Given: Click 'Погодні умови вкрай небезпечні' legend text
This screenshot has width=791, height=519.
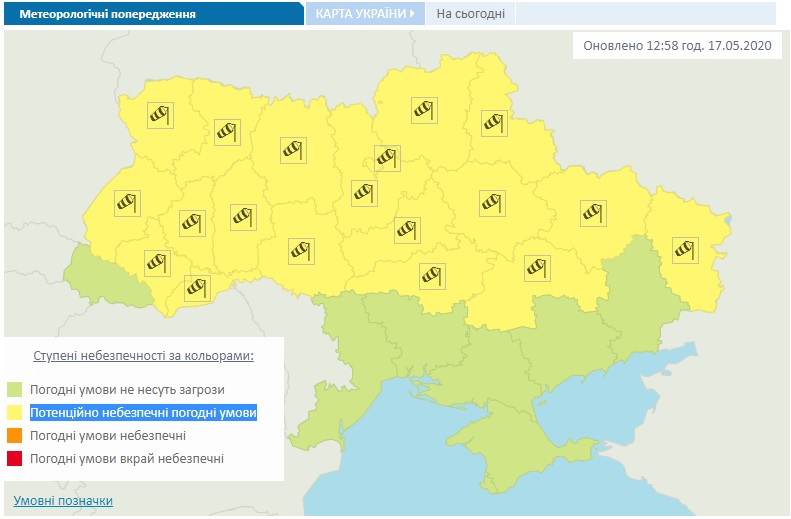Looking at the screenshot, I should click(127, 458).
